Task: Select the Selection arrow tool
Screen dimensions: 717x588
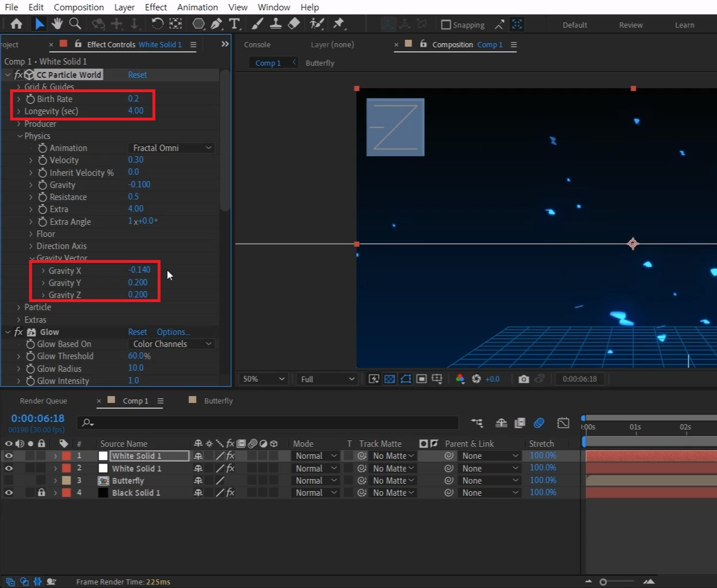Action: coord(39,24)
